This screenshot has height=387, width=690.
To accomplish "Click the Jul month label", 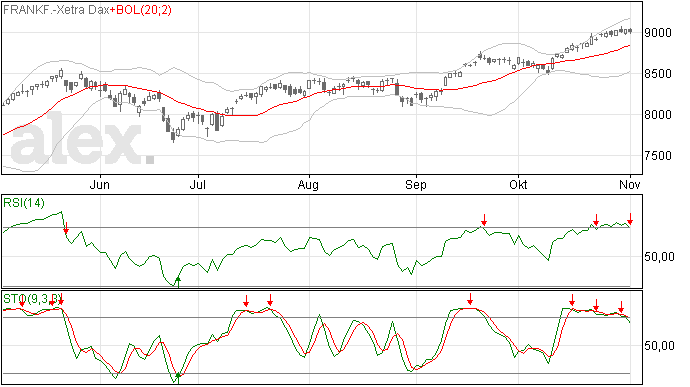I will 198,184.
